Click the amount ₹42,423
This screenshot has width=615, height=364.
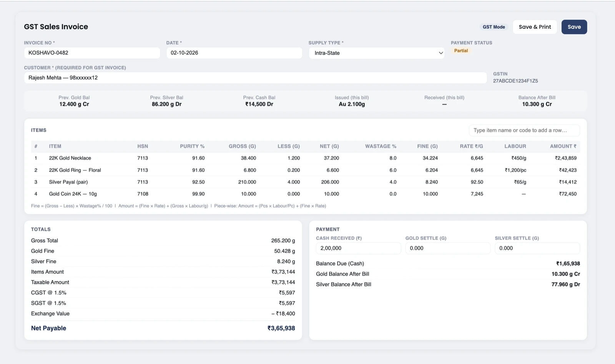tap(568, 170)
